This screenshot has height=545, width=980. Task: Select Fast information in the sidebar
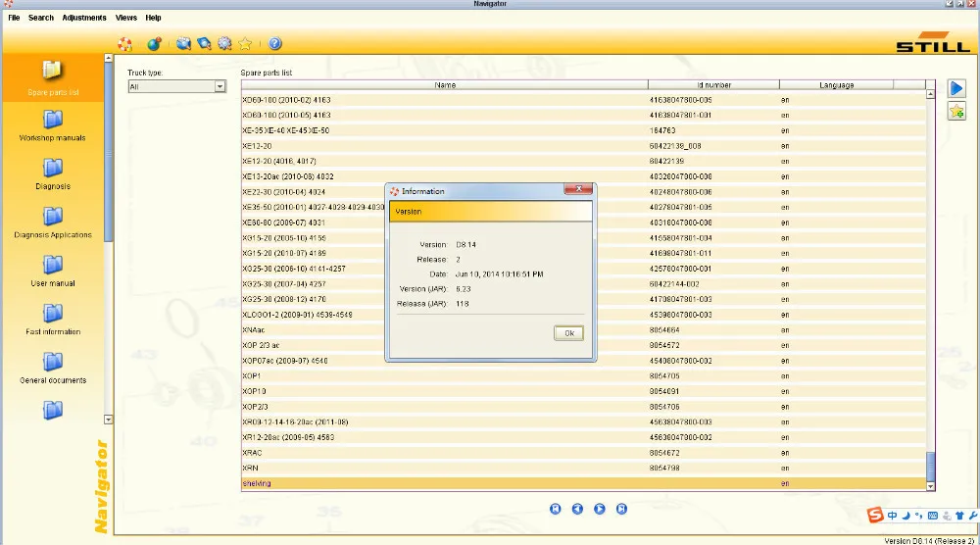[x=53, y=320]
